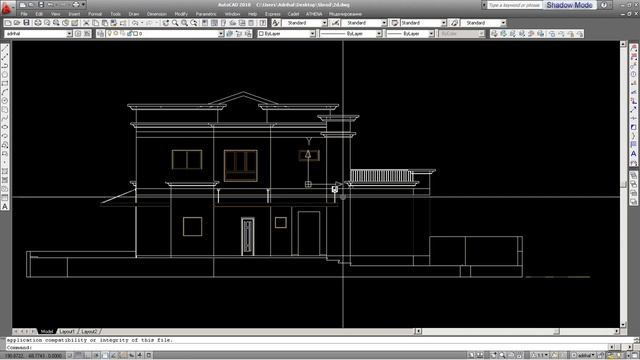The image size is (640, 360).
Task: Click the Text Style icon beside Standard
Action: coord(276,23)
